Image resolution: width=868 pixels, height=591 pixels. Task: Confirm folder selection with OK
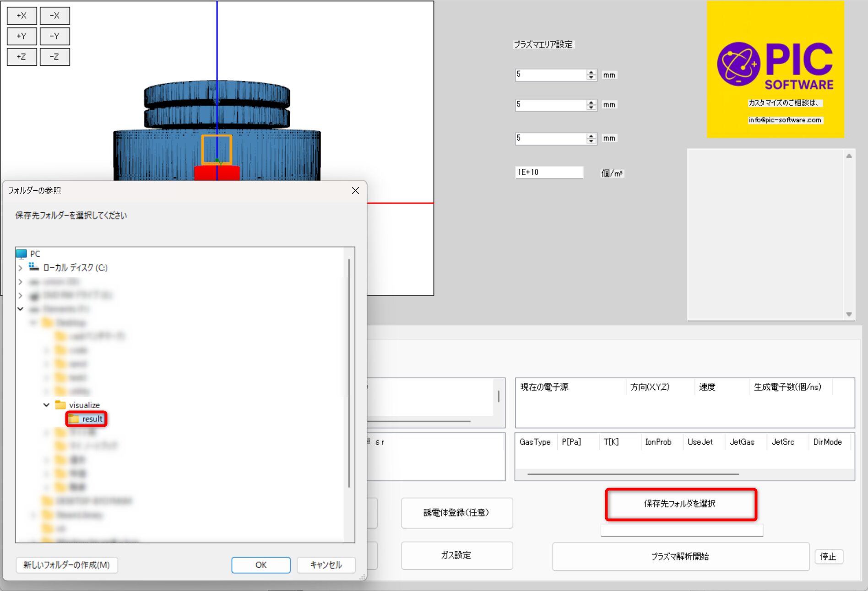(x=260, y=565)
